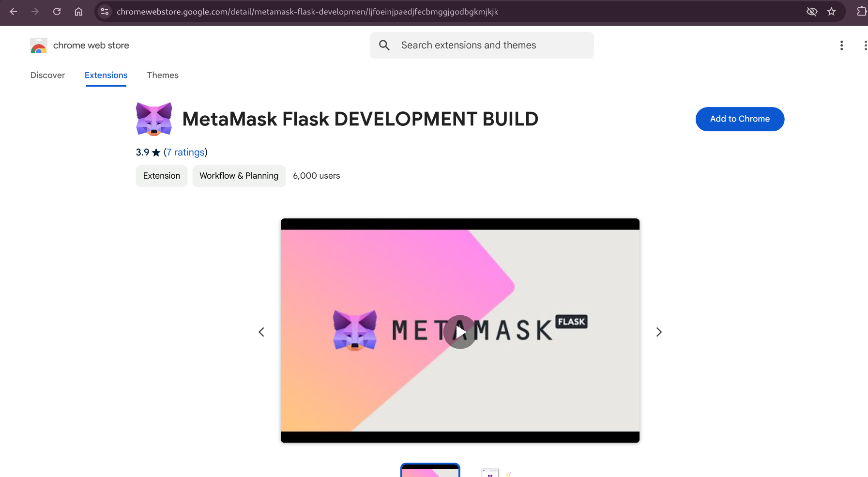
Task: Open the Chrome Web Store three-dot menu
Action: click(841, 45)
